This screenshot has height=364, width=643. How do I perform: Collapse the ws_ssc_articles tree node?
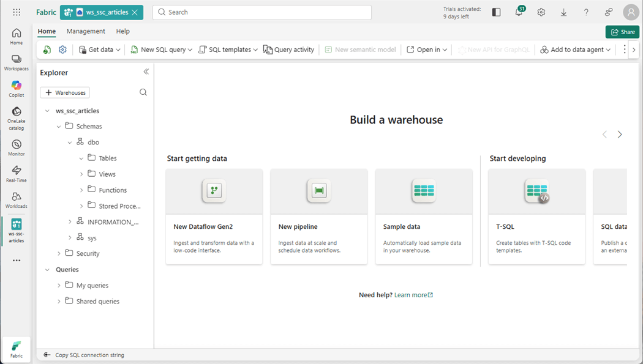[47, 111]
